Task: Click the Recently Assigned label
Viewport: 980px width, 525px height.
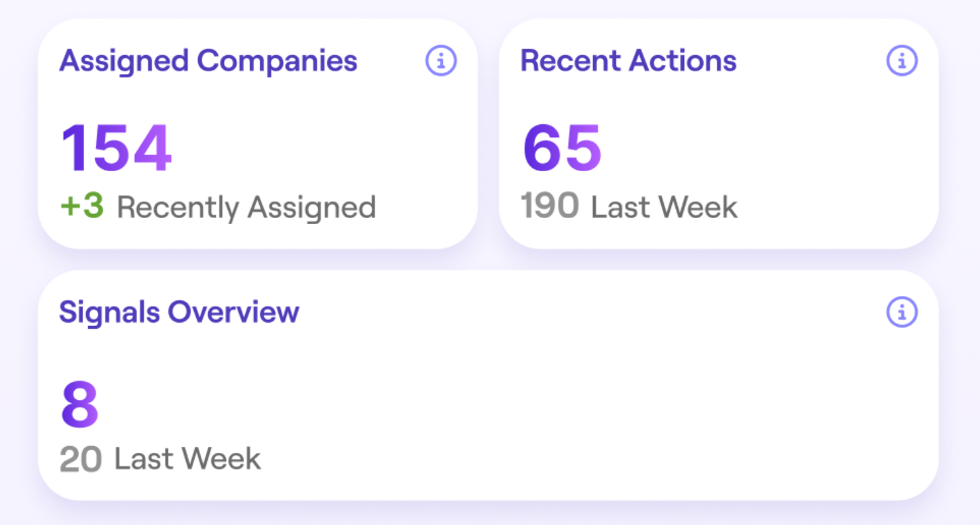Action: 246,208
